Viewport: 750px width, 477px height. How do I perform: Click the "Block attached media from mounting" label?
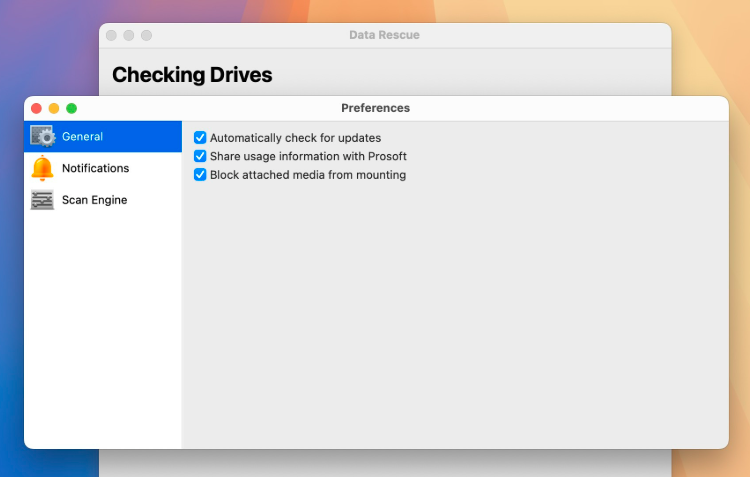pos(308,175)
